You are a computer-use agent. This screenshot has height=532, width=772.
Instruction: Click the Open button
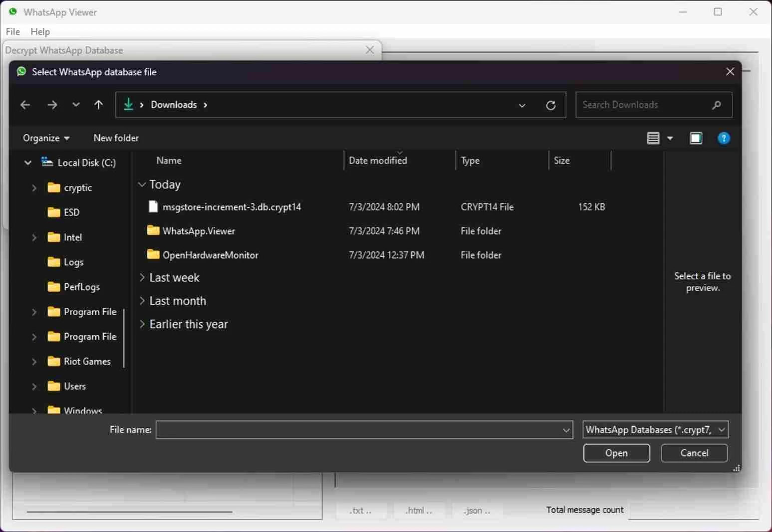tap(616, 453)
